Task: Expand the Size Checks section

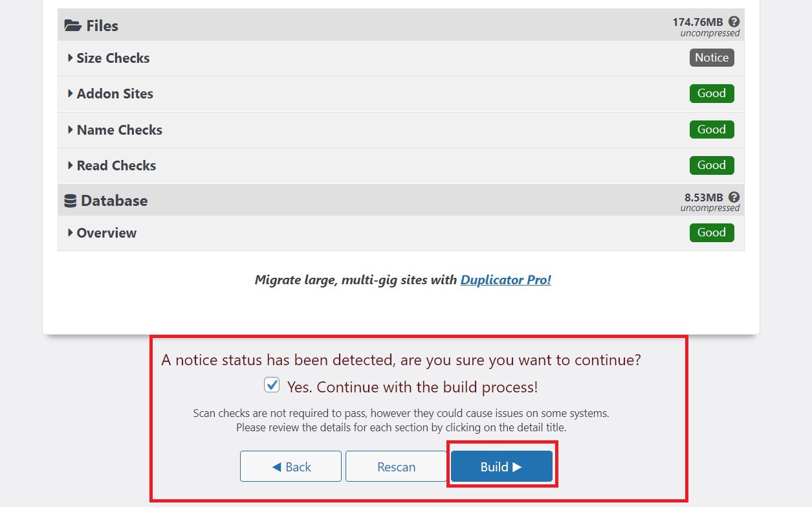Action: coord(113,58)
